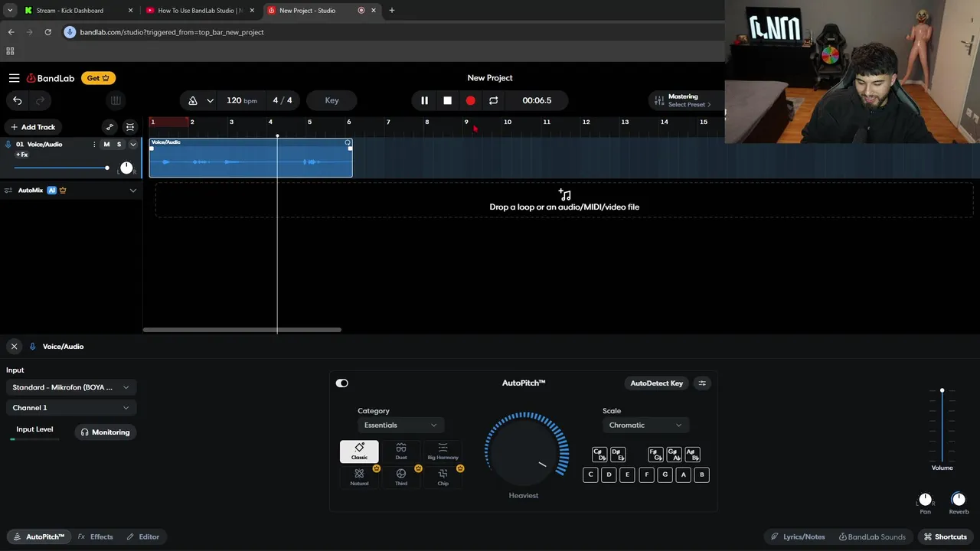This screenshot has width=980, height=551.
Task: Click the automation curve icon
Action: click(x=109, y=127)
